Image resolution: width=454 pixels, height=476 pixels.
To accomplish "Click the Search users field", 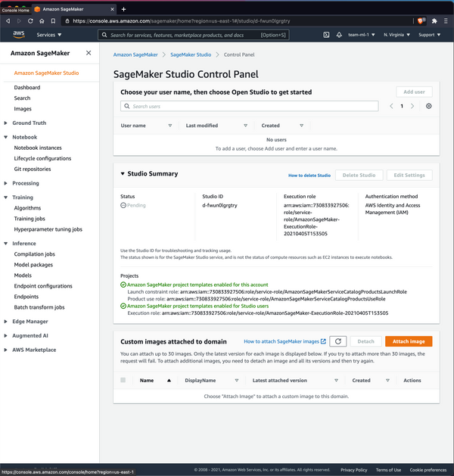I will [x=250, y=107].
